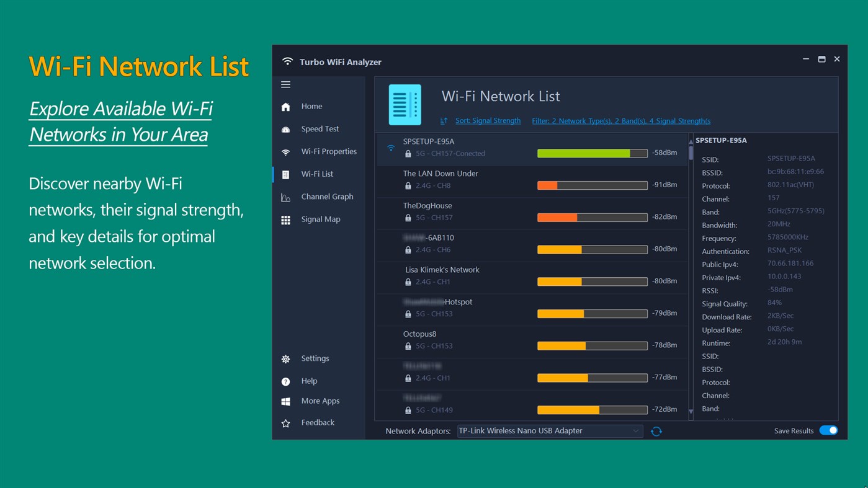Image resolution: width=868 pixels, height=488 pixels.
Task: Open the Help section
Action: pos(308,381)
